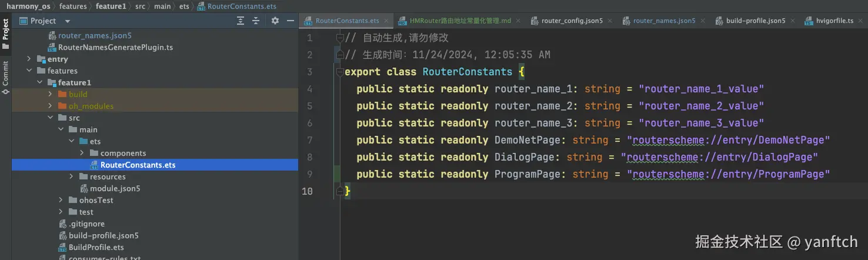This screenshot has height=260, width=868.
Task: Collapse the feature1 module node
Action: (x=39, y=82)
